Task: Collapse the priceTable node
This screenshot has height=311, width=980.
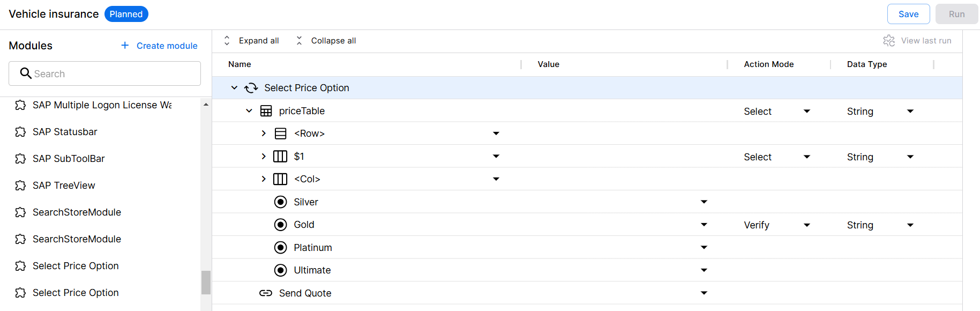Action: click(x=249, y=111)
